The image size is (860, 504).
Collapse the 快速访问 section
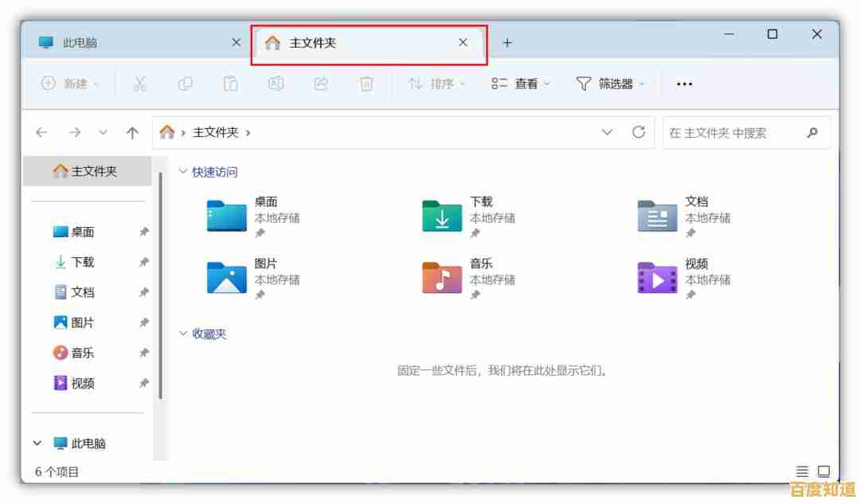184,171
